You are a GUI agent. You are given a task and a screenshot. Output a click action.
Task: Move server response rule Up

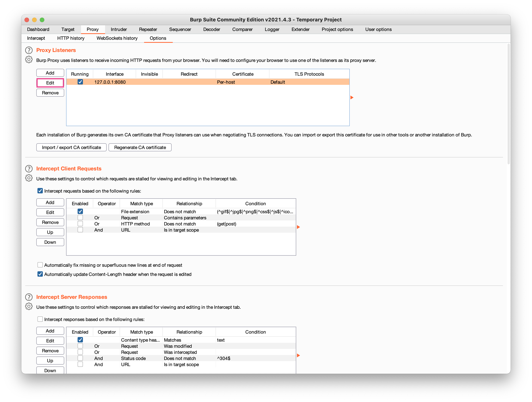(x=50, y=361)
